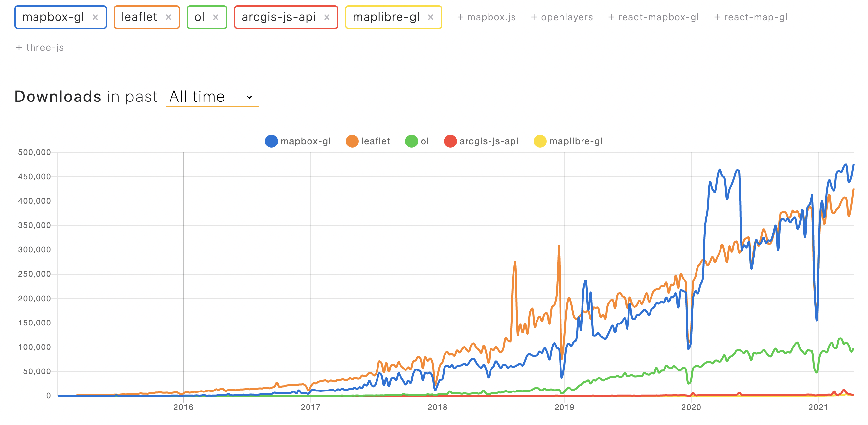The height and width of the screenshot is (425, 868).
Task: Toggle mapbox-gl series via blue legend dot
Action: [x=271, y=141]
